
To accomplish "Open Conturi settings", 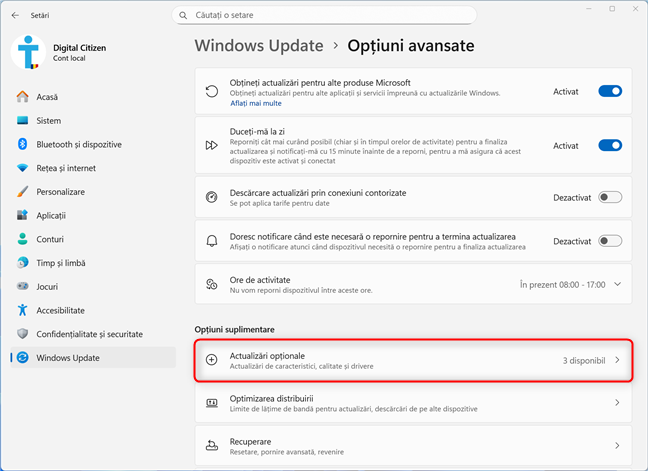I will click(93, 239).
